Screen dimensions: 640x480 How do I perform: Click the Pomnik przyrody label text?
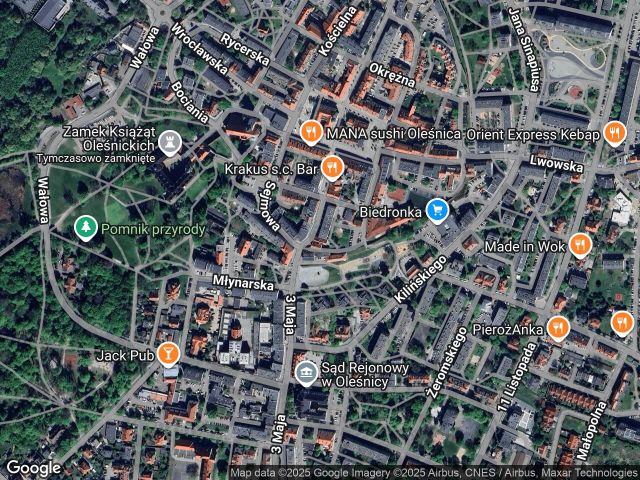click(153, 229)
